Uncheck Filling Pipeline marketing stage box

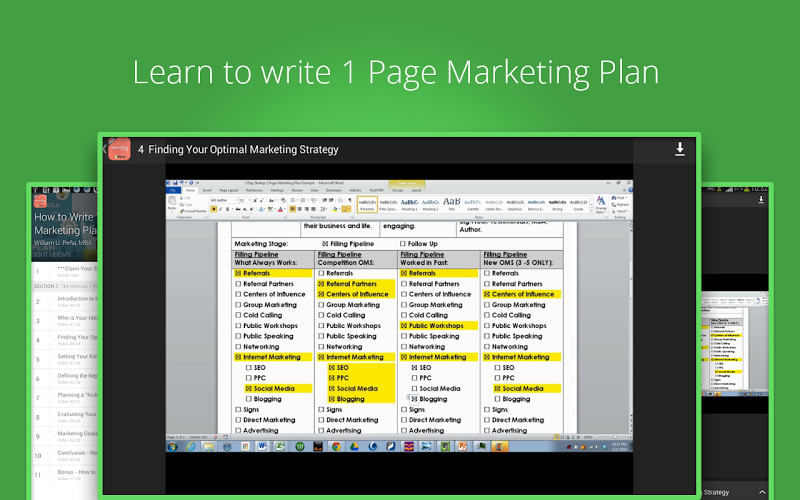click(325, 244)
